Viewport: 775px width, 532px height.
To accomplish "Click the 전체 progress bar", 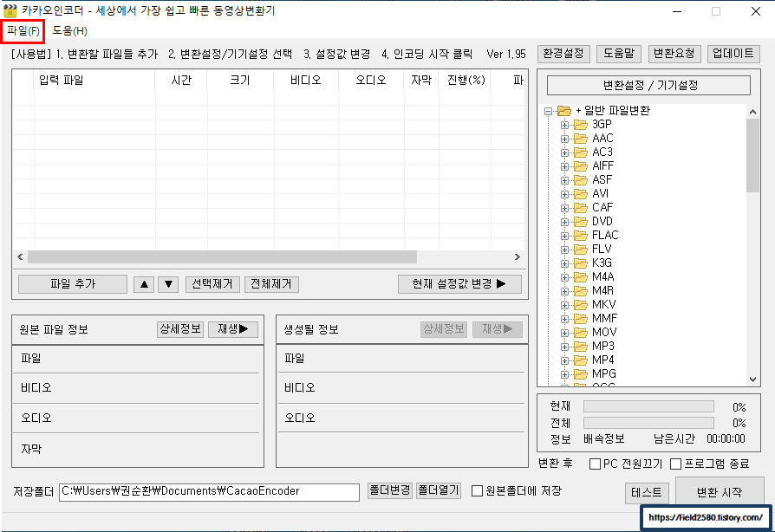I will click(x=648, y=423).
